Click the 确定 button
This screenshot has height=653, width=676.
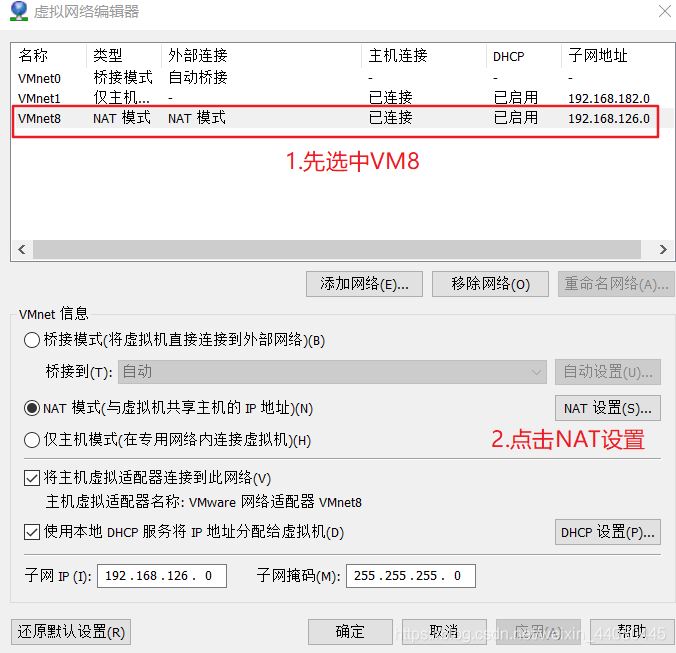350,632
